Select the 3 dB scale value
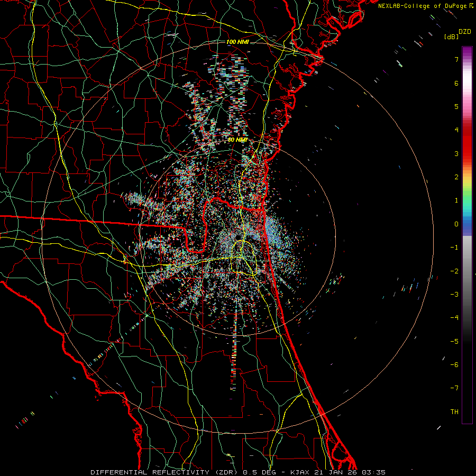This screenshot has height=476, width=476. (x=456, y=153)
